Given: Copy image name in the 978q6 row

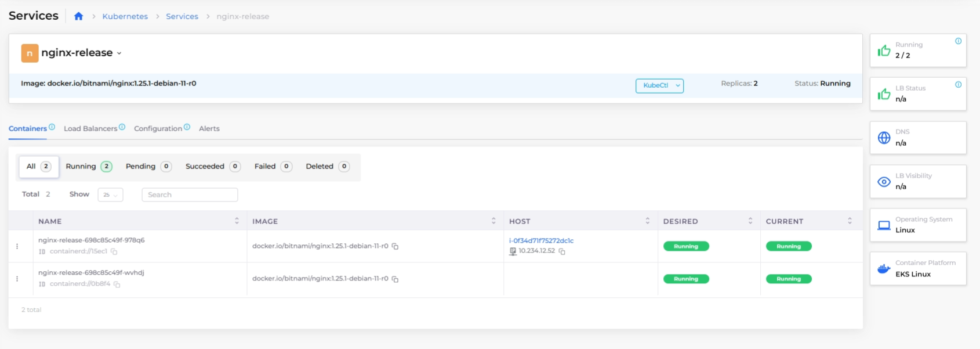Looking at the screenshot, I should tap(395, 247).
